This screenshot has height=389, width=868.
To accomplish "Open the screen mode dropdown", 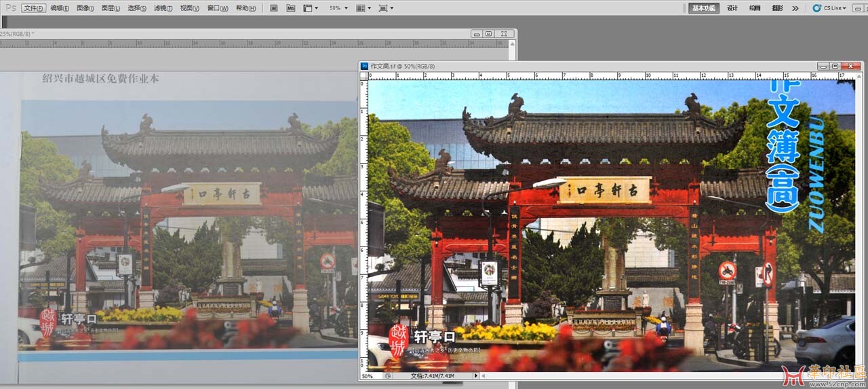I will (386, 8).
